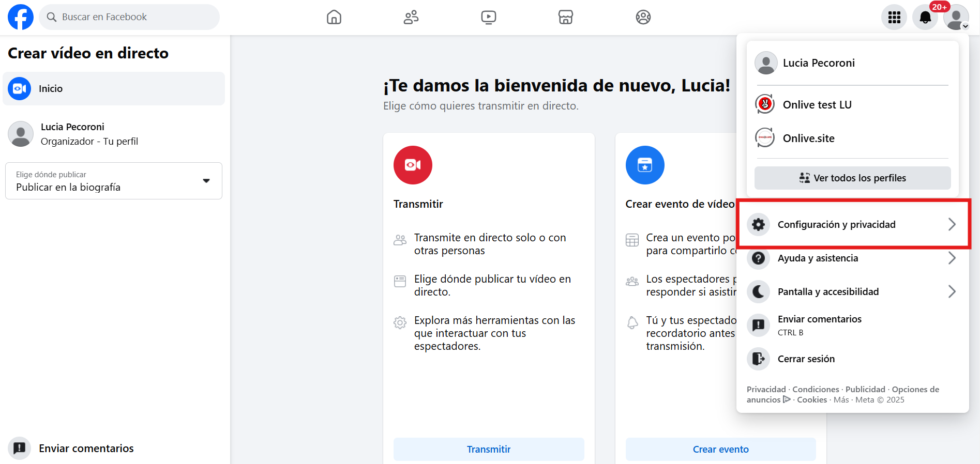Expand Pantalla y accesibilidad submenu
Screen dimensions: 980x464
coord(852,291)
